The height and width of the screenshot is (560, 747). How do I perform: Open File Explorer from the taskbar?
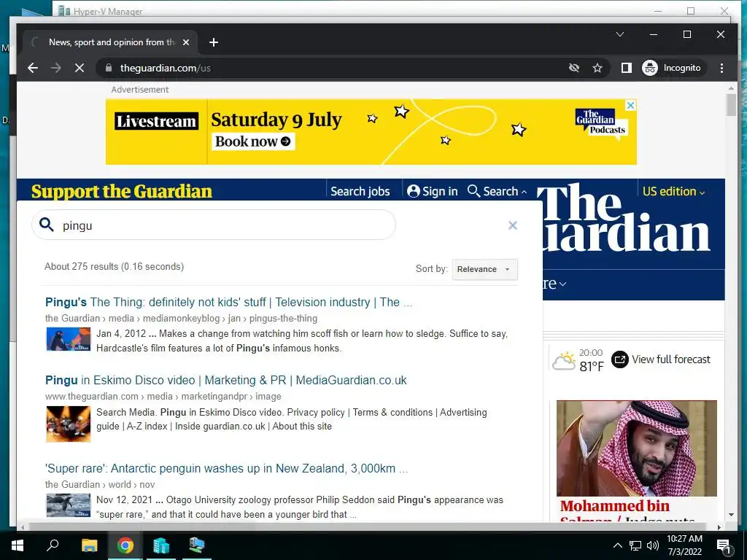point(89,545)
